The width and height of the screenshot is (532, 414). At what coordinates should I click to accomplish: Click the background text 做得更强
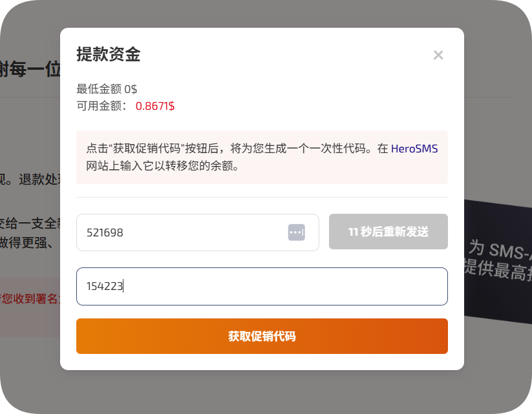[30, 243]
